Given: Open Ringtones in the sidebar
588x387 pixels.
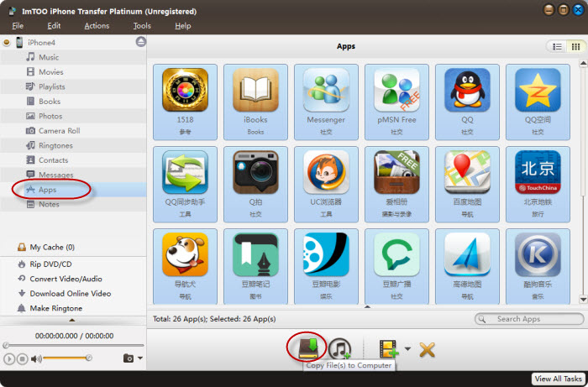Looking at the screenshot, I should pos(73,145).
